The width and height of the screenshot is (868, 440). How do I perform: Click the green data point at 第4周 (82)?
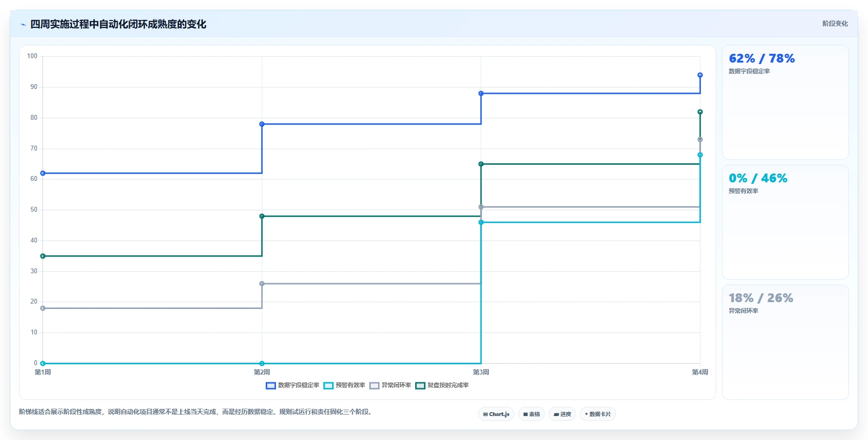700,112
